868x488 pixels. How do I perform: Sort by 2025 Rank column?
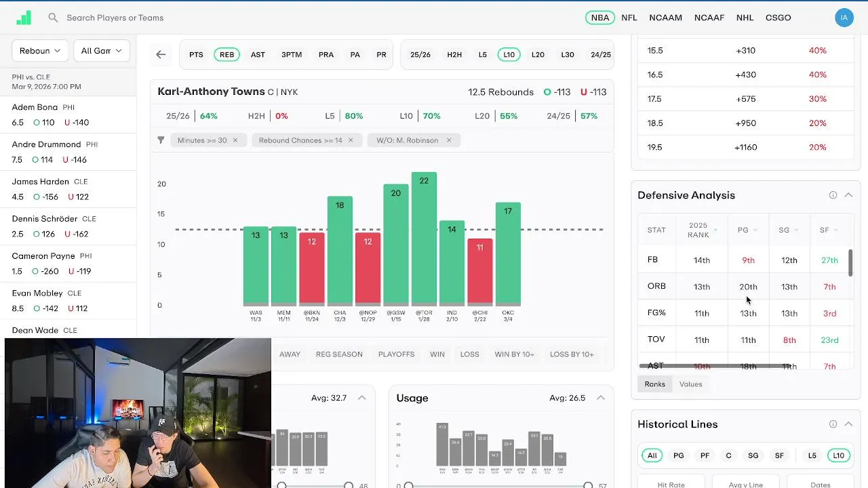point(701,230)
